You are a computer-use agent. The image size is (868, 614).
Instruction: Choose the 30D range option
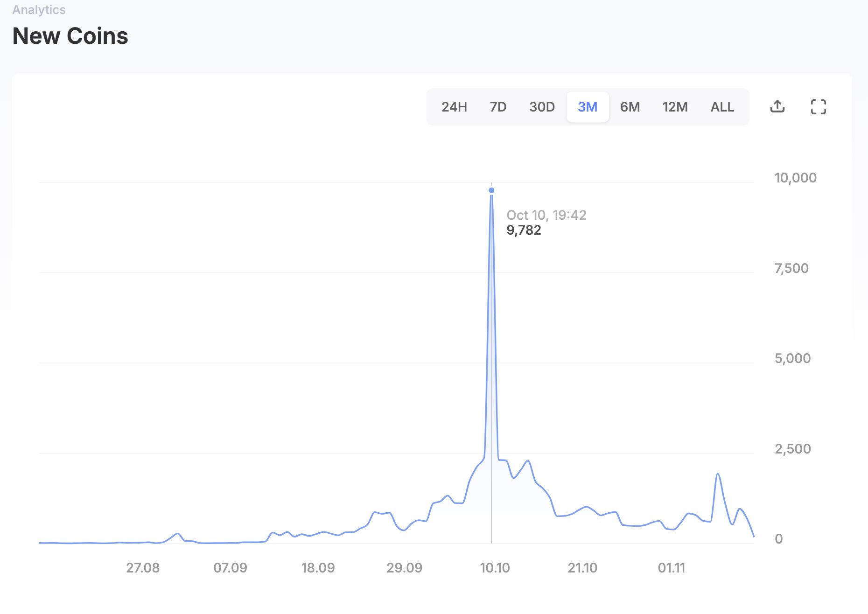tap(542, 107)
